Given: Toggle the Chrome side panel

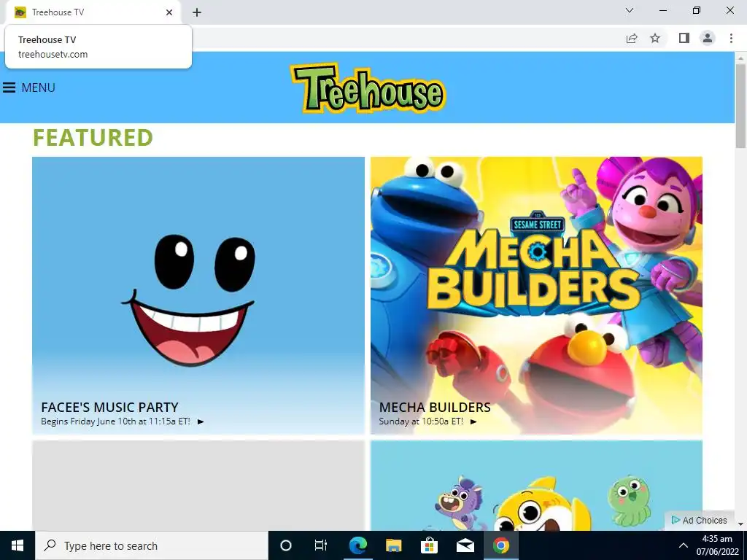Looking at the screenshot, I should click(x=684, y=38).
